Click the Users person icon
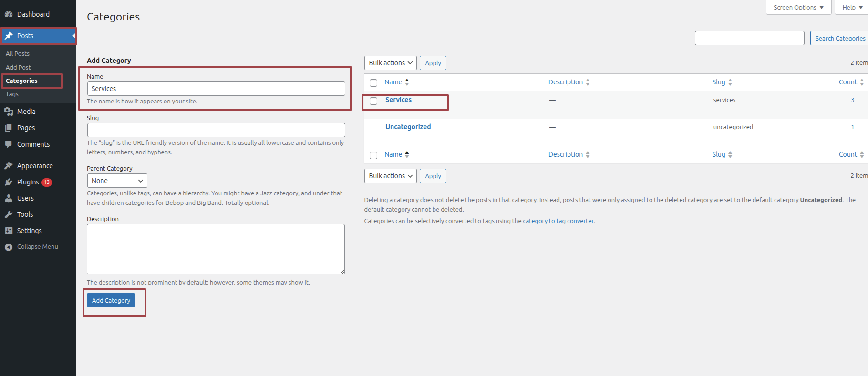This screenshot has width=868, height=376. point(9,198)
